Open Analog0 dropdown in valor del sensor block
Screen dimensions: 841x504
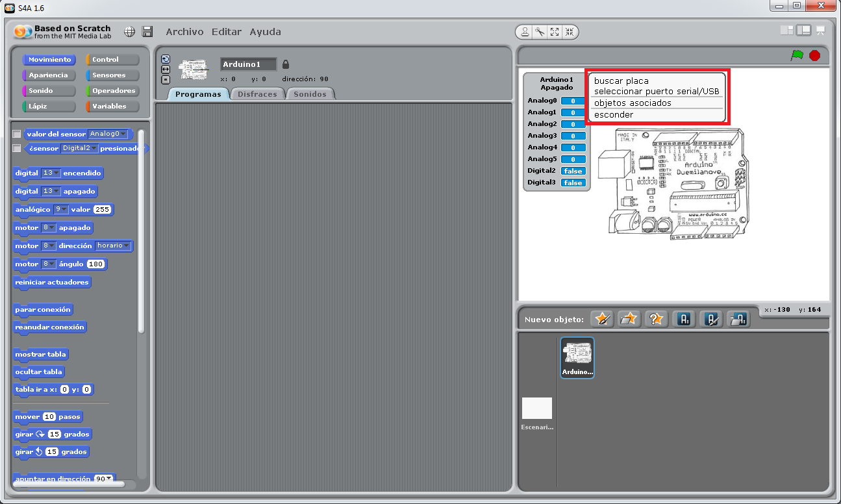[x=108, y=134]
